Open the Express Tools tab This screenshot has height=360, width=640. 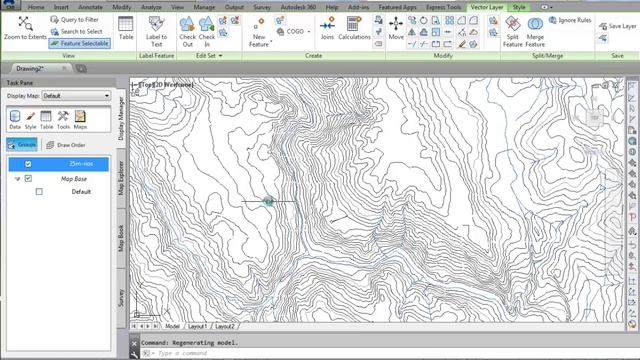[x=443, y=7]
